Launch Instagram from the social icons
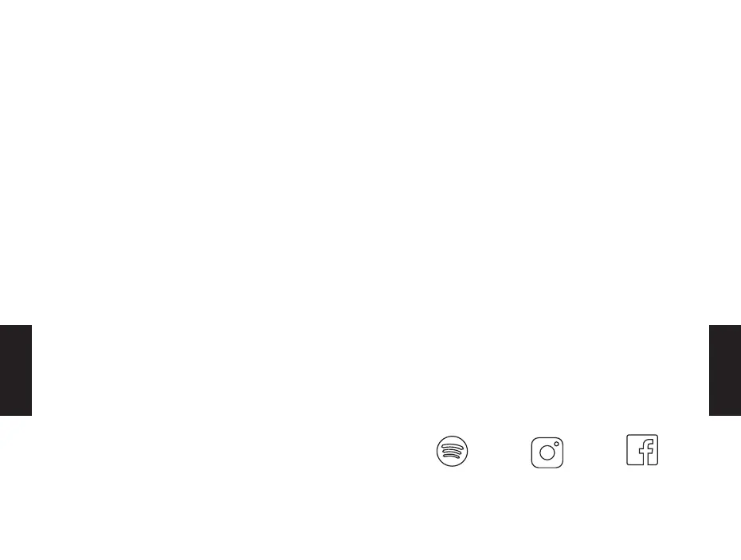Viewport: 741px width, 560px height. coord(547,452)
